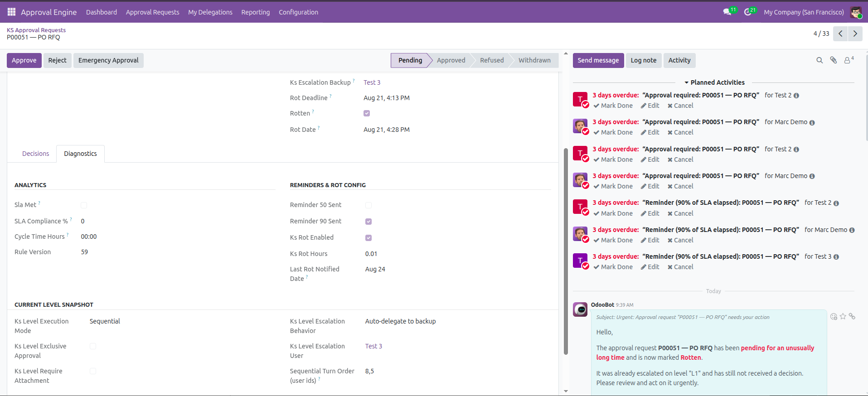Go to previous record arrow
The width and height of the screenshot is (868, 396).
(x=840, y=34)
